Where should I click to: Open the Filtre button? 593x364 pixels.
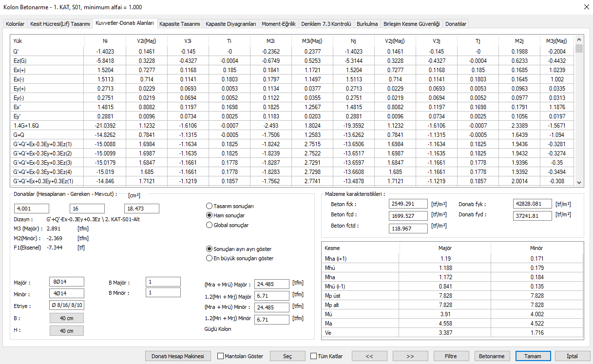[451, 356]
